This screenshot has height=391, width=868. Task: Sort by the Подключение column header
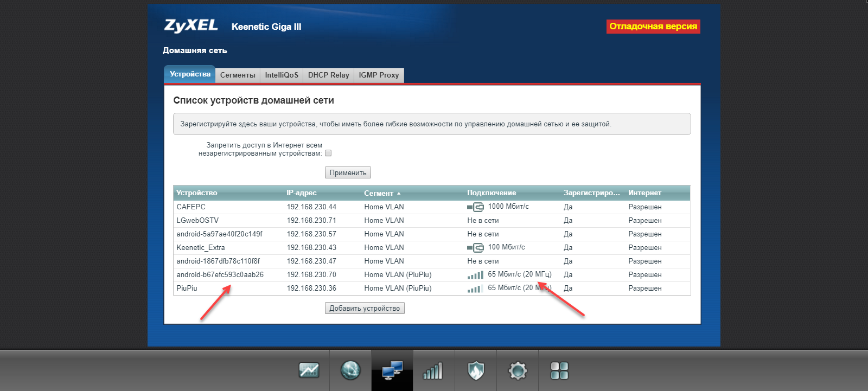point(492,193)
